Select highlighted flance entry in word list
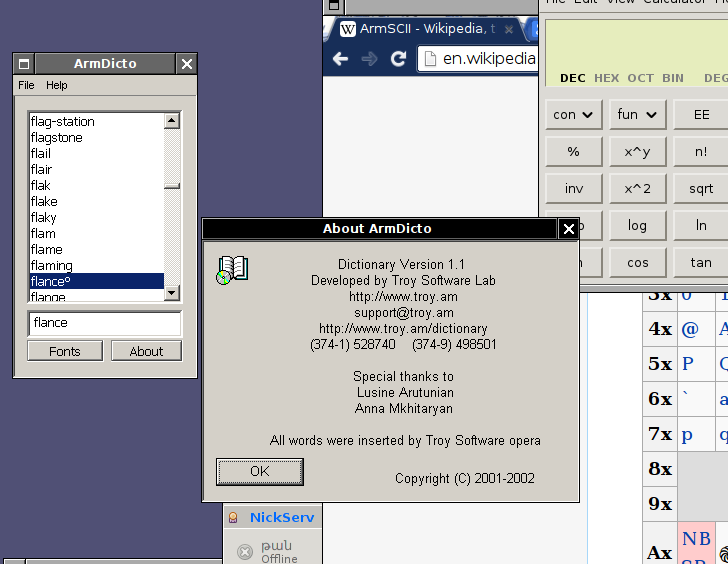The image size is (728, 564). point(97,281)
